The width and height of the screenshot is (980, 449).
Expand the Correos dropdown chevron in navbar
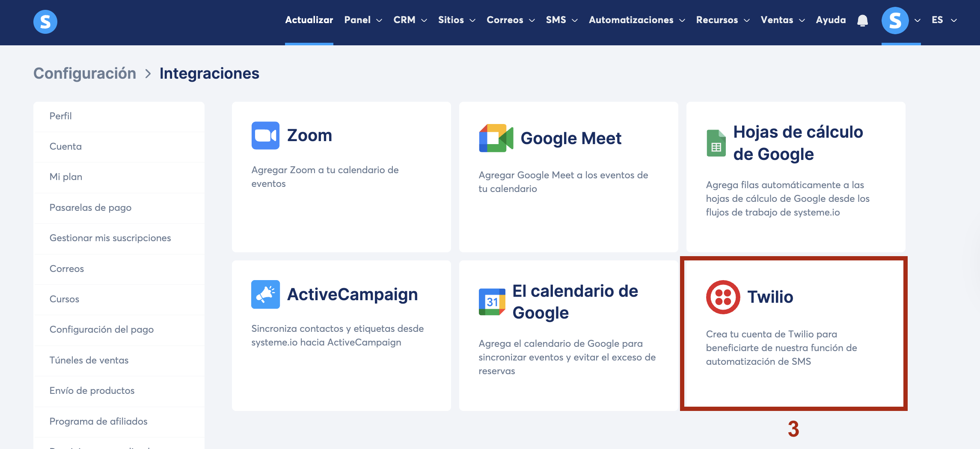coord(532,21)
